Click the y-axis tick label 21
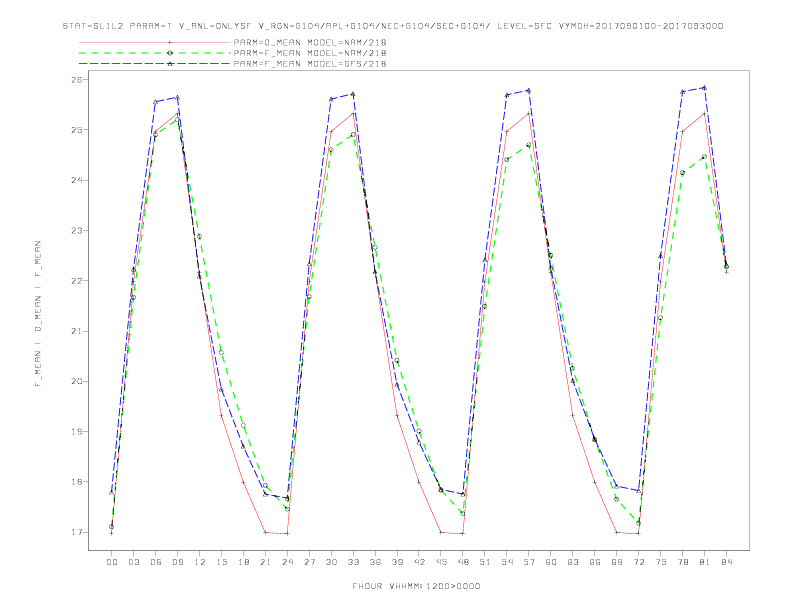 click(x=76, y=331)
